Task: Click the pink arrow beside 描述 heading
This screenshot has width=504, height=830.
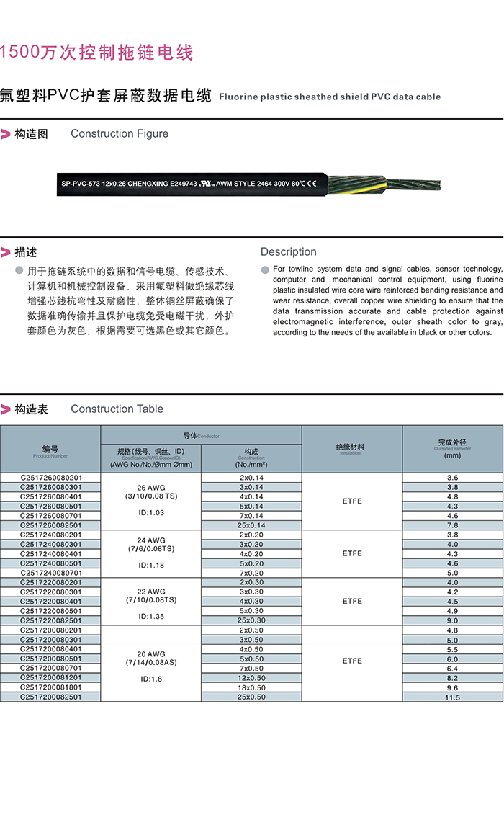Action: [x=6, y=252]
